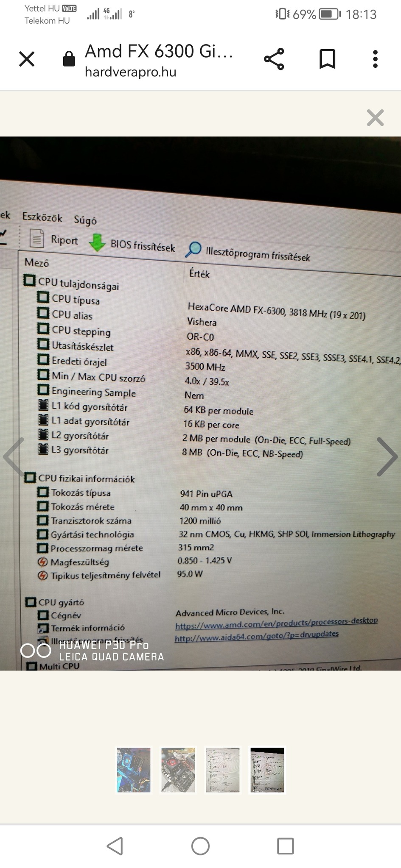Tap the Android recent apps square
Viewport: 401px width, 868px height.
pyautogui.click(x=285, y=846)
